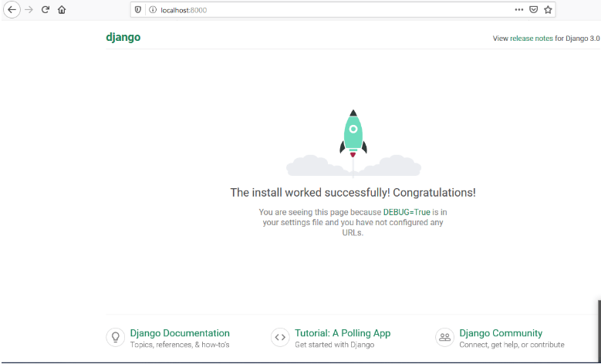Open site information icon in address bar
This screenshot has height=364, width=601.
coord(153,10)
